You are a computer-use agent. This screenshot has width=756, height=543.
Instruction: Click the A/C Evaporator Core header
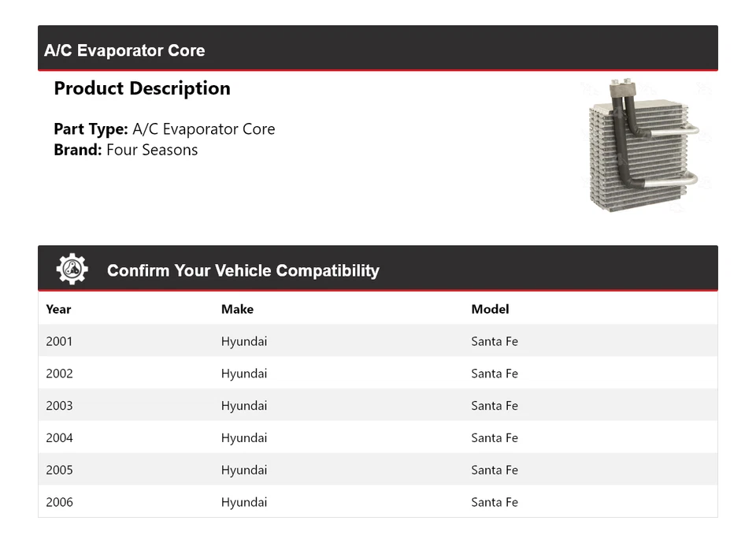coord(124,50)
